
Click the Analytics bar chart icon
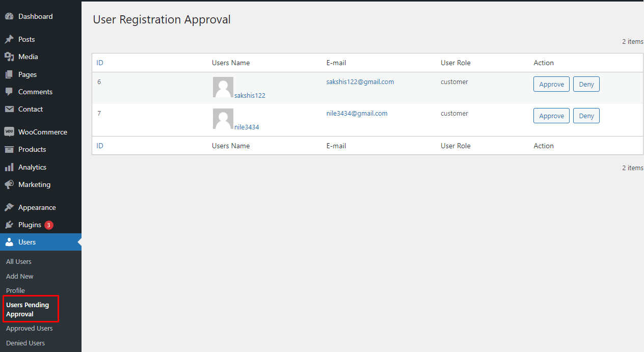coord(9,167)
